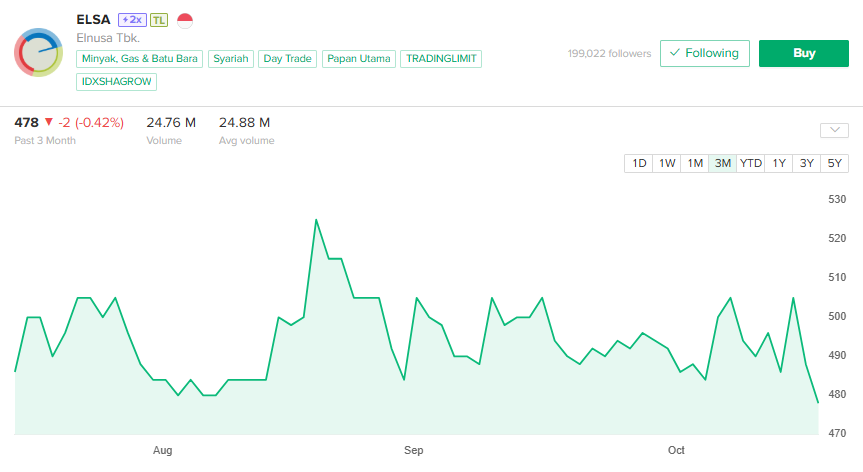This screenshot has width=863, height=472.
Task: Click the TL trading limit badge
Action: coord(159,20)
